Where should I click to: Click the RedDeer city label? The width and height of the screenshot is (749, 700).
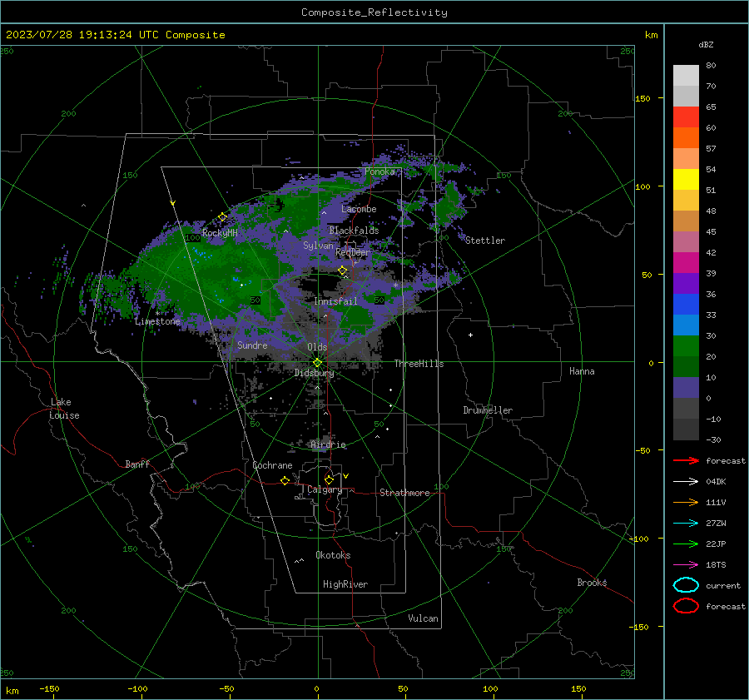click(353, 252)
